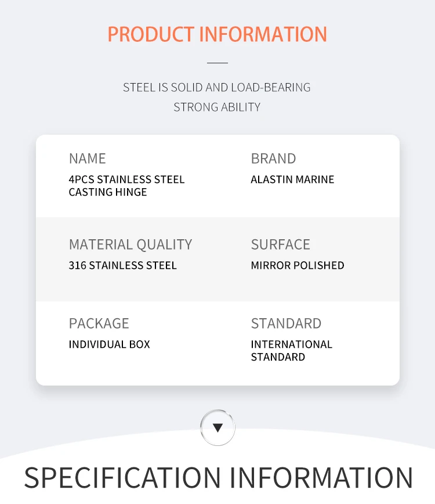Click MIRROR POLISHED value
This screenshot has height=504, width=435.
point(298,265)
